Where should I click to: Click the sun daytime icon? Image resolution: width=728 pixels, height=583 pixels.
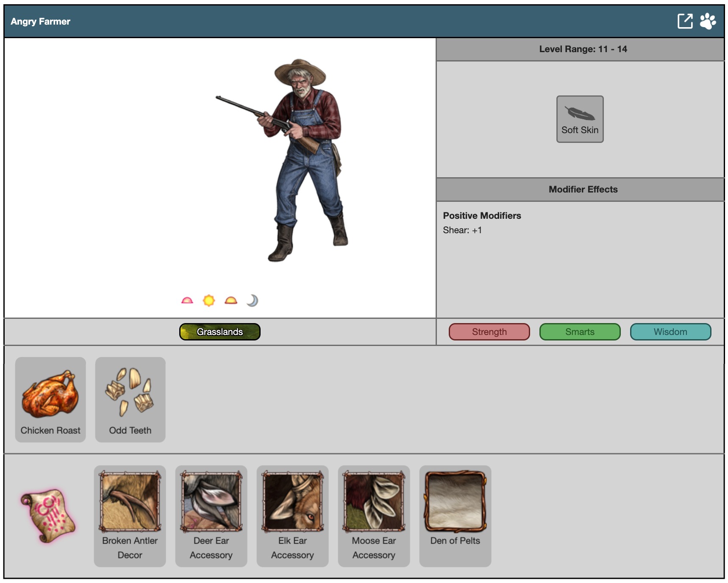(209, 301)
